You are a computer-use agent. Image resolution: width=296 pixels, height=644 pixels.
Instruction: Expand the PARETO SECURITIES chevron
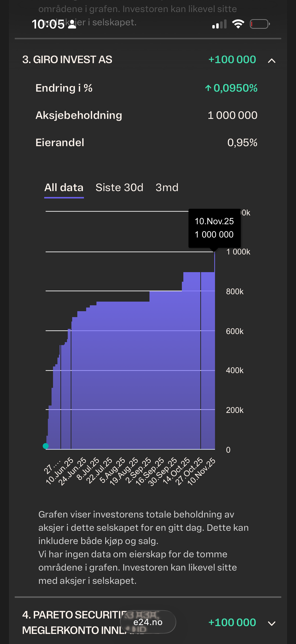coord(271,623)
